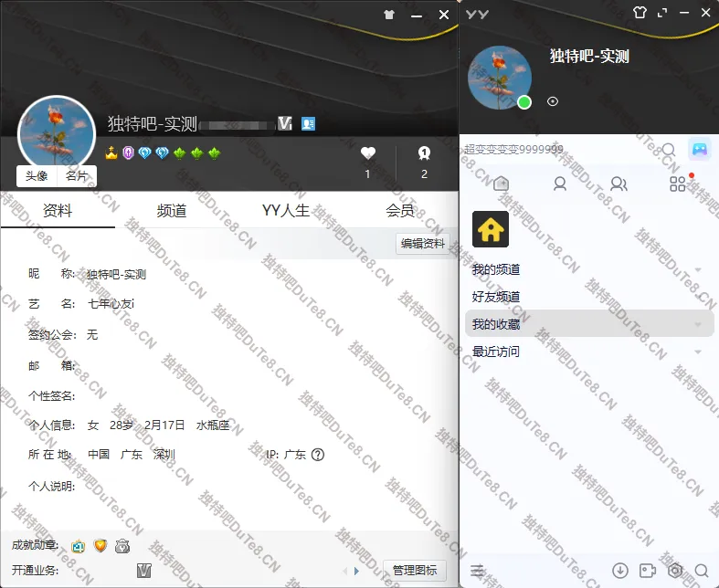The image size is (719, 588).
Task: Click the stage name 七年心友i
Action: [111, 304]
